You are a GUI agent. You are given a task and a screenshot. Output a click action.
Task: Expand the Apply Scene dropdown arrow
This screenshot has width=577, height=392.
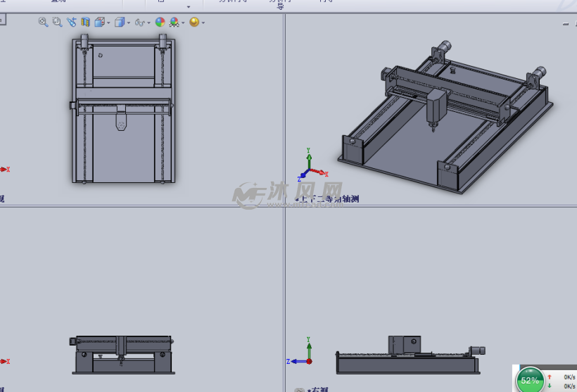click(x=183, y=23)
